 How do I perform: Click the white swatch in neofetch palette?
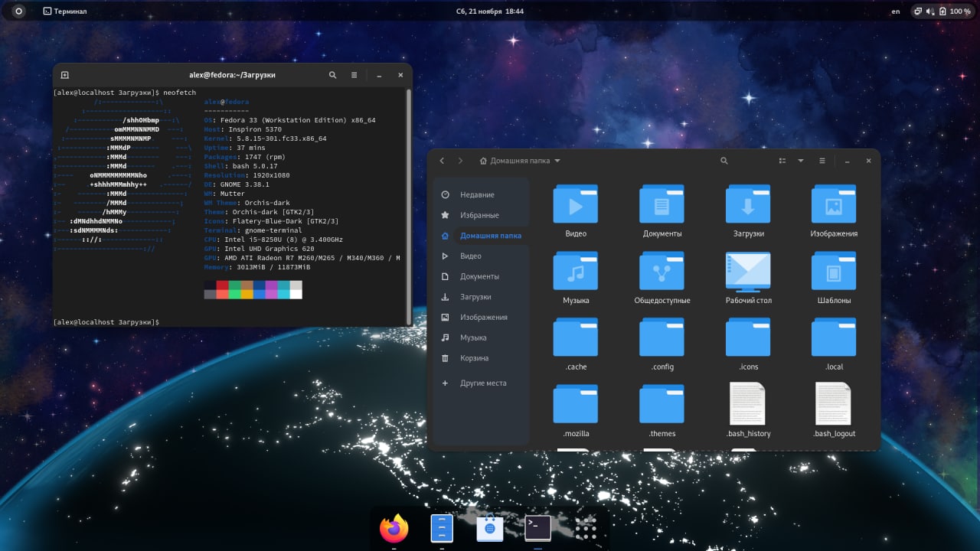[296, 294]
